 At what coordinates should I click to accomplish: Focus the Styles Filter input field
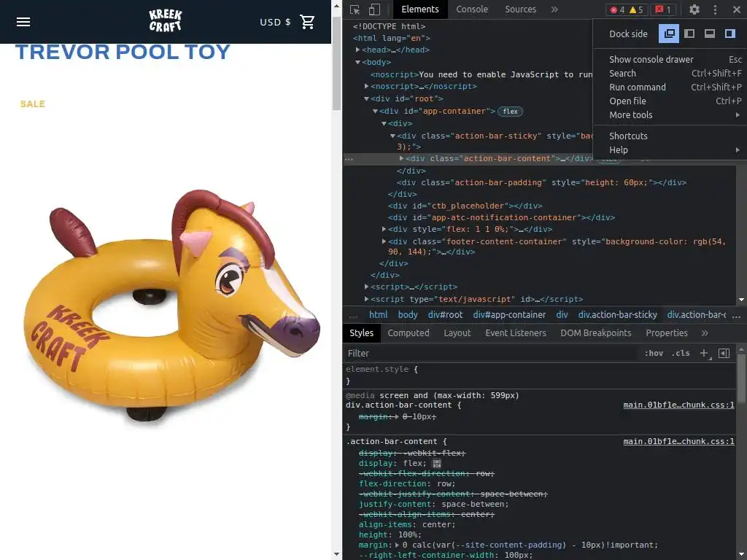(491, 354)
